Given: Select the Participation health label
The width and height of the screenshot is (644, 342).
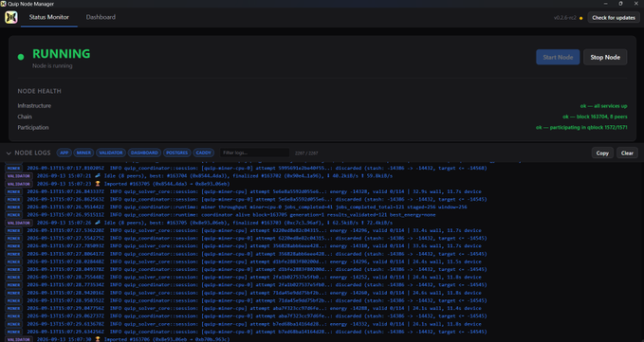Looking at the screenshot, I should (33, 128).
